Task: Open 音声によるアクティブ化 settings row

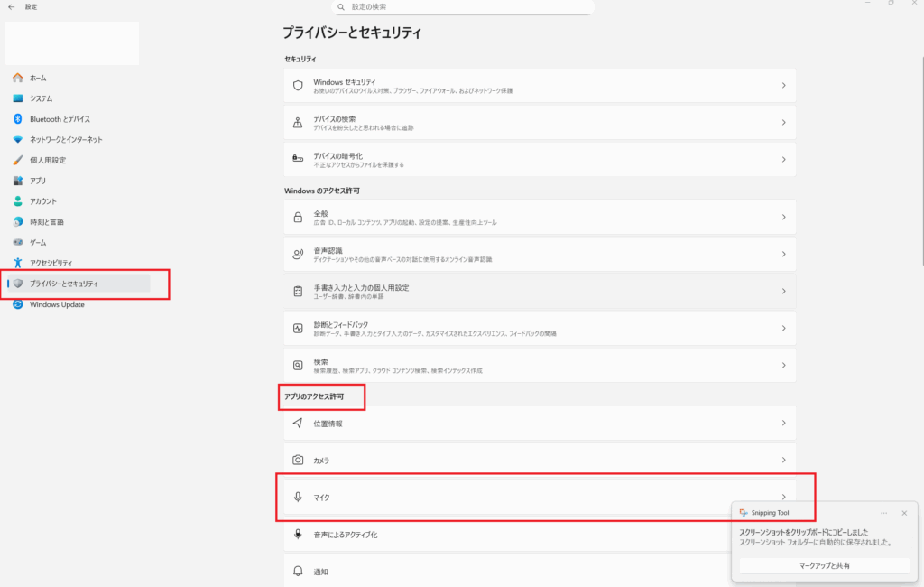Action: 505,535
